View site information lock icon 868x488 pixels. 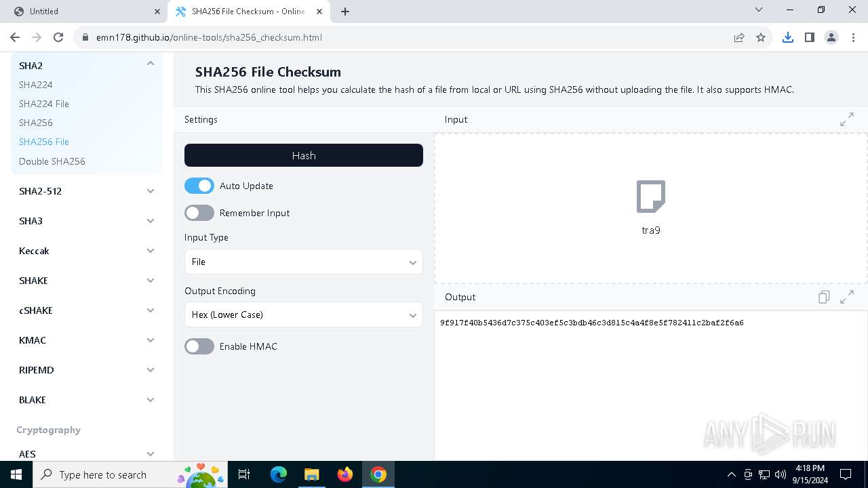(x=85, y=37)
